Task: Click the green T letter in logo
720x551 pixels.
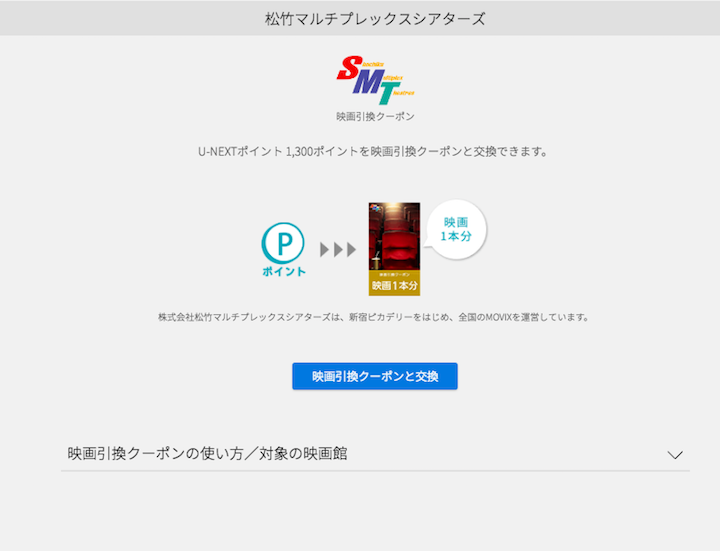Action: click(386, 93)
